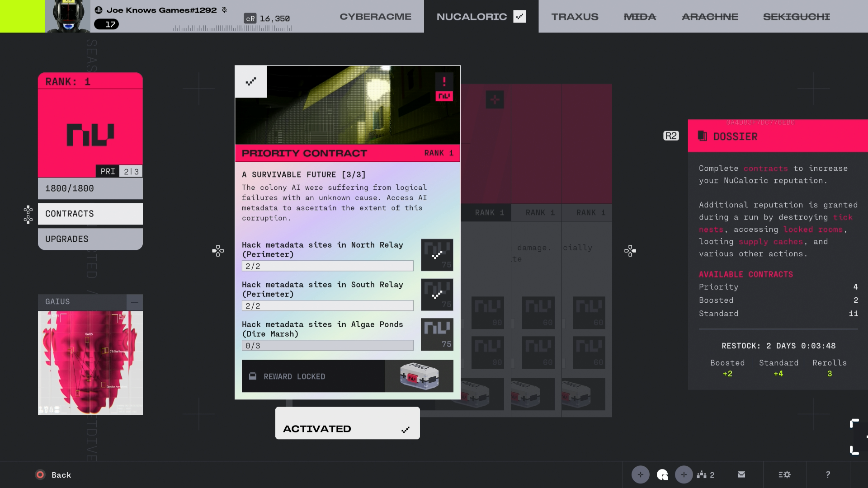This screenshot has height=488, width=868.
Task: Open the settings gear menu icon
Action: 784,474
